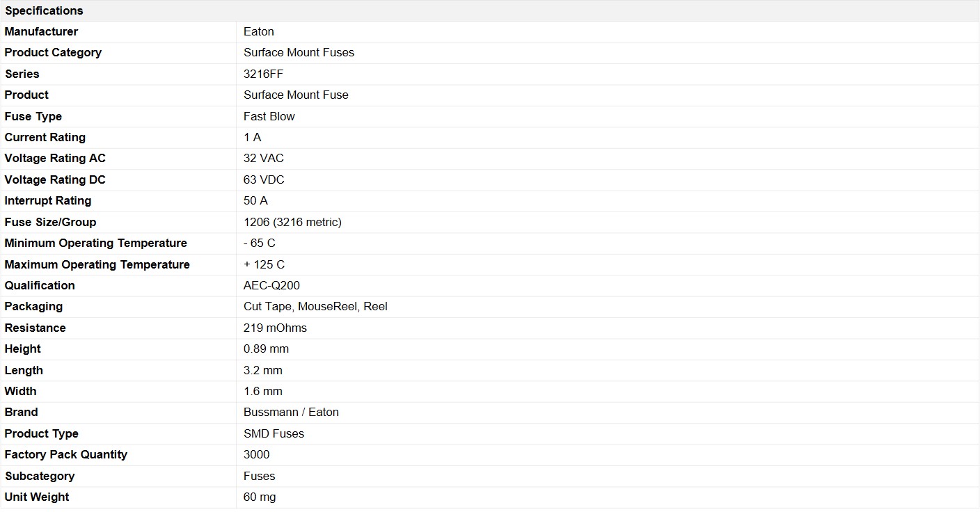Viewport: 980px width, 512px height.
Task: Click the 1.6 mm value
Action: pos(263,391)
